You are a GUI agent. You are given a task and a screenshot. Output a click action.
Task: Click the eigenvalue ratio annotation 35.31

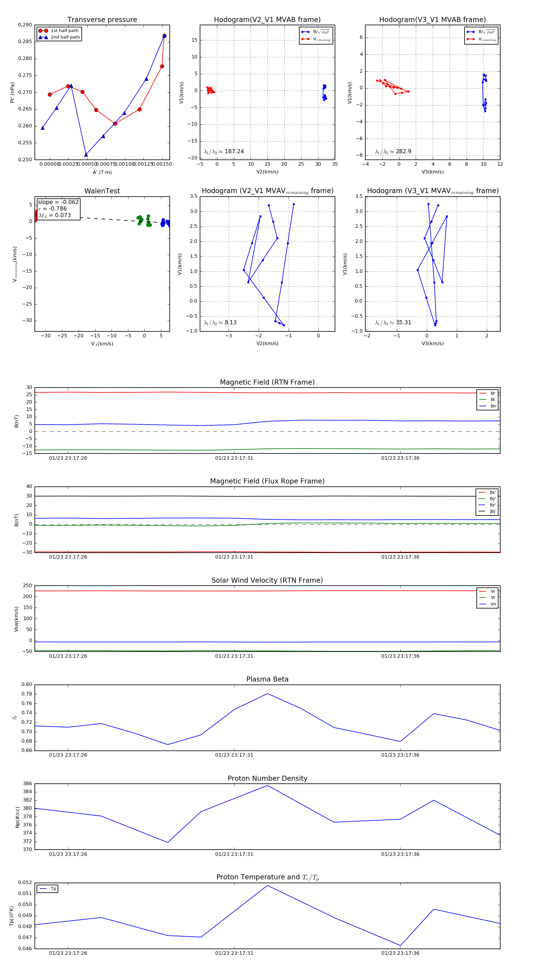393,323
